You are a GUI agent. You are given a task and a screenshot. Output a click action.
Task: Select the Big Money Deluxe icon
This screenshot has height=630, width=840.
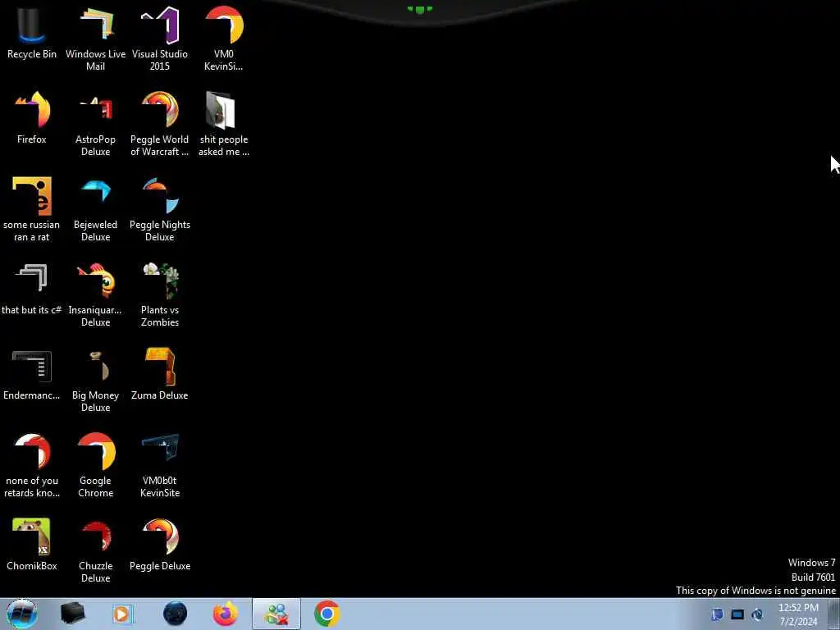point(95,381)
